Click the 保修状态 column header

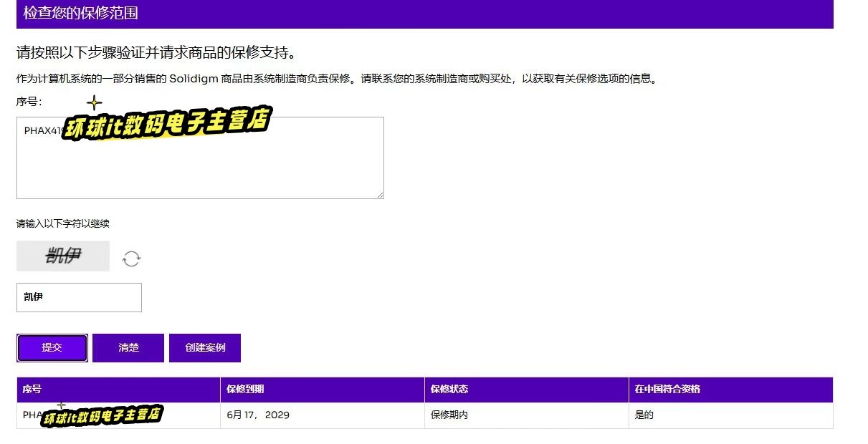tap(527, 390)
